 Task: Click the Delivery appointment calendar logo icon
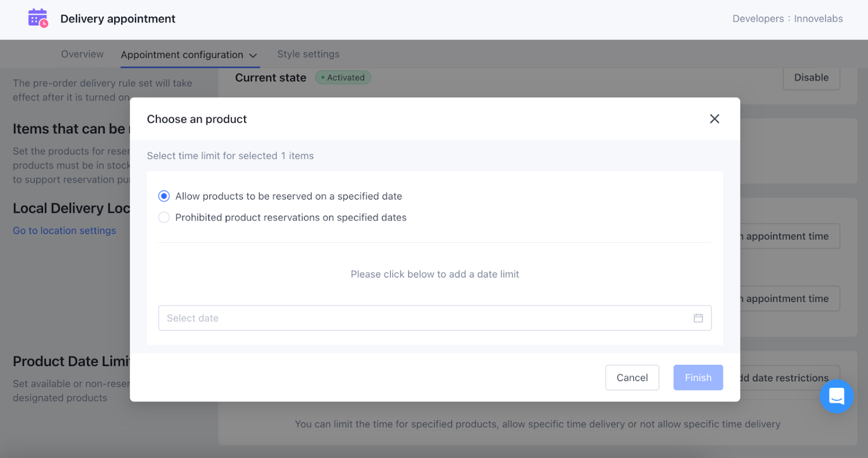38,18
